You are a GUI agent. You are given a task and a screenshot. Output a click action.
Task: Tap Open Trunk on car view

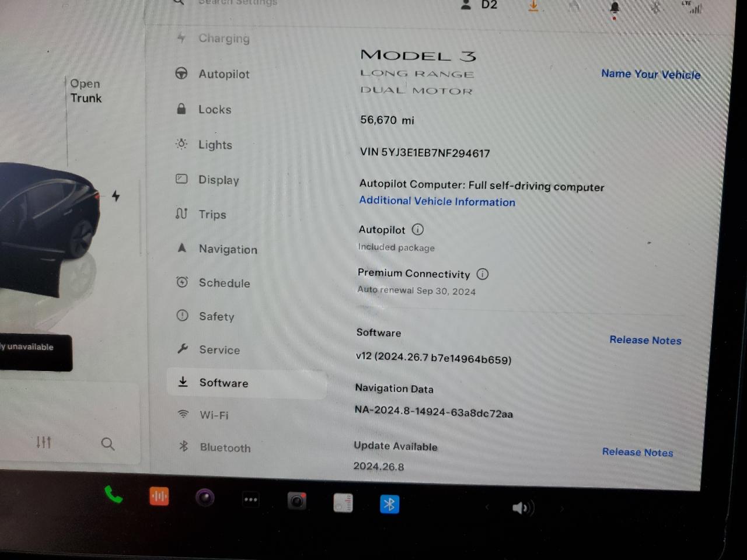click(x=86, y=91)
